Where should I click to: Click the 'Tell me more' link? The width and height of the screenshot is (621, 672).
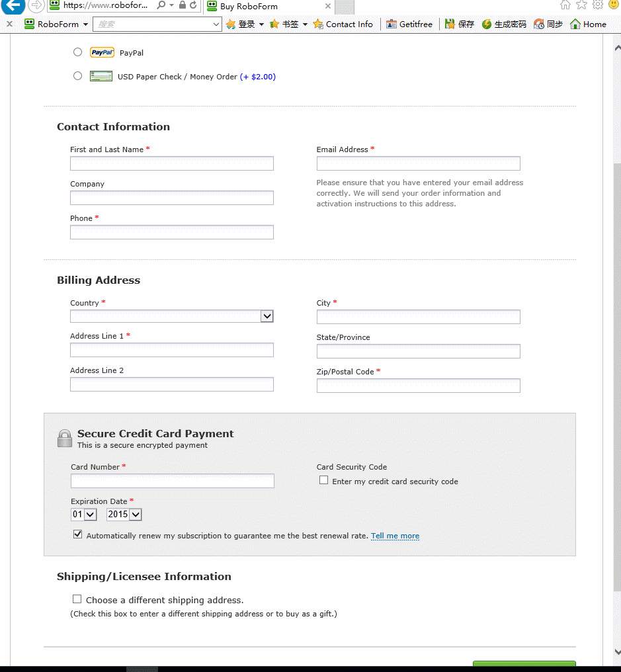pos(395,536)
